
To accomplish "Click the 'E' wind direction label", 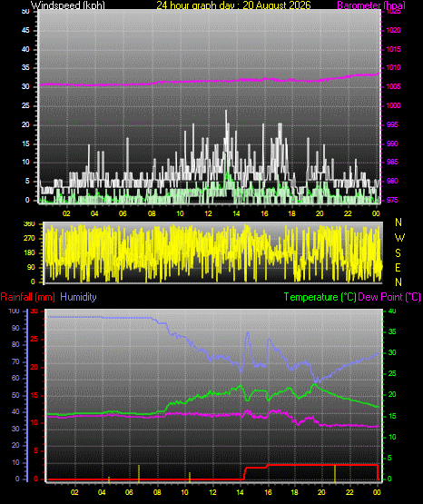I will [398, 268].
